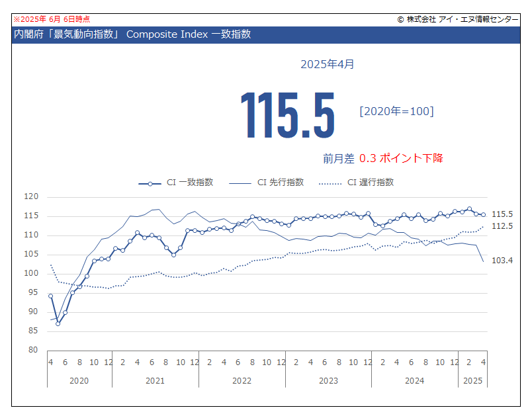Click the final 一致指数 marker at April 2025
532x420 pixels.
[x=484, y=215]
